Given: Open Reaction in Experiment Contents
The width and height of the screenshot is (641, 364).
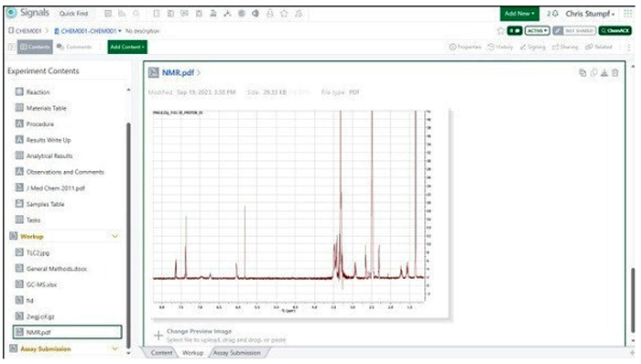Looking at the screenshot, I should tap(38, 92).
